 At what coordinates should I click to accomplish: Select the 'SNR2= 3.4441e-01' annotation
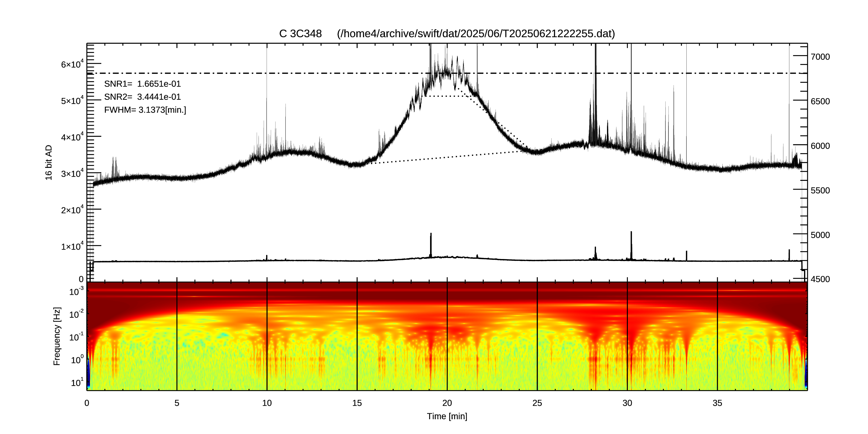[x=142, y=97]
